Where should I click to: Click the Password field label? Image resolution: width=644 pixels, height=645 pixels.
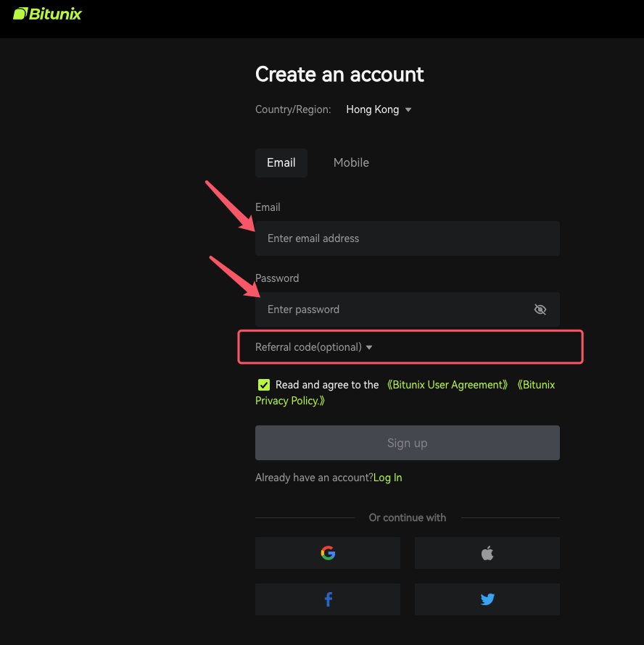(x=277, y=278)
